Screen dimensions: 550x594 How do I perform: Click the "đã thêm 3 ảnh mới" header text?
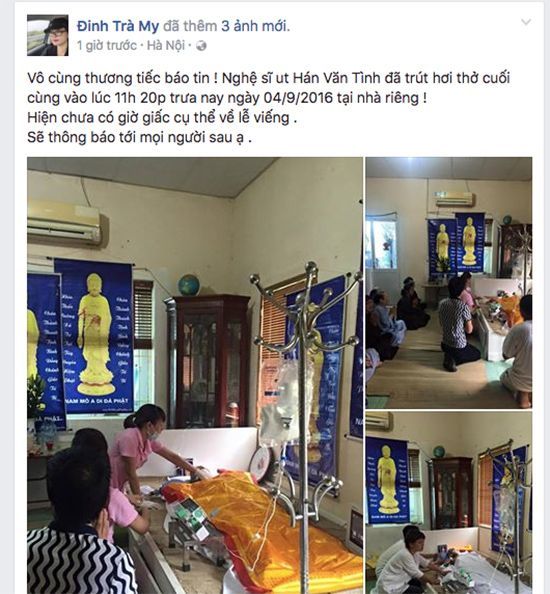226,26
